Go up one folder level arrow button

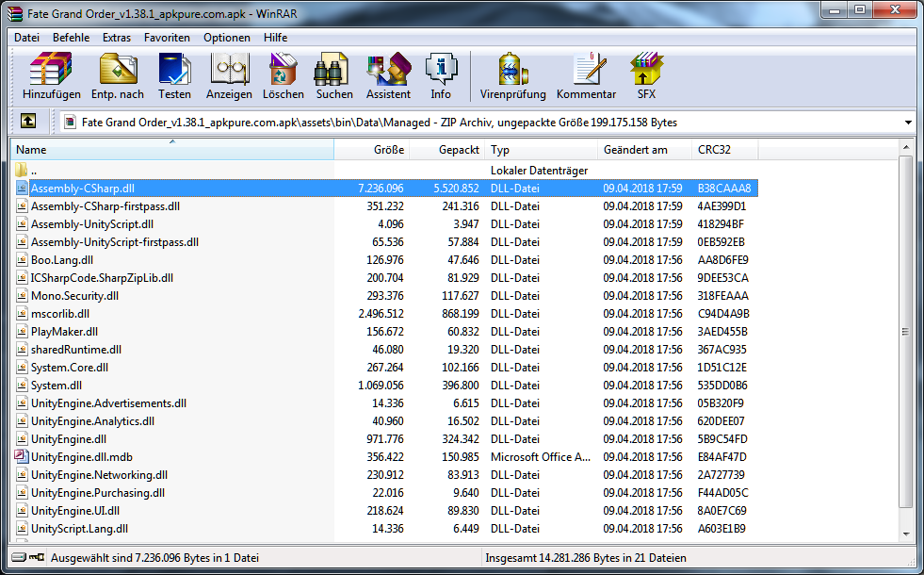click(27, 122)
